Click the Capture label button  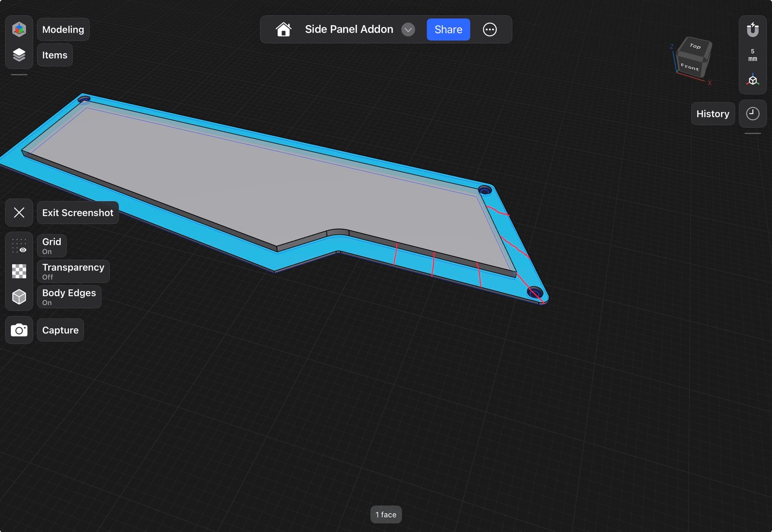pyautogui.click(x=60, y=330)
